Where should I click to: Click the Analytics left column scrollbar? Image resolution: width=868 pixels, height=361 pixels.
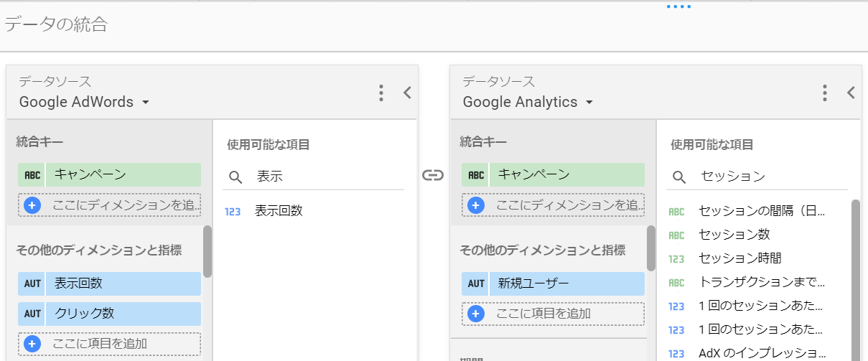coord(651,248)
